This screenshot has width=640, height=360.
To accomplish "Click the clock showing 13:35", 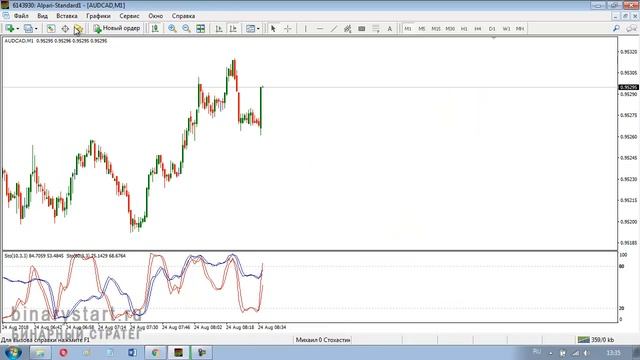I will tap(613, 353).
